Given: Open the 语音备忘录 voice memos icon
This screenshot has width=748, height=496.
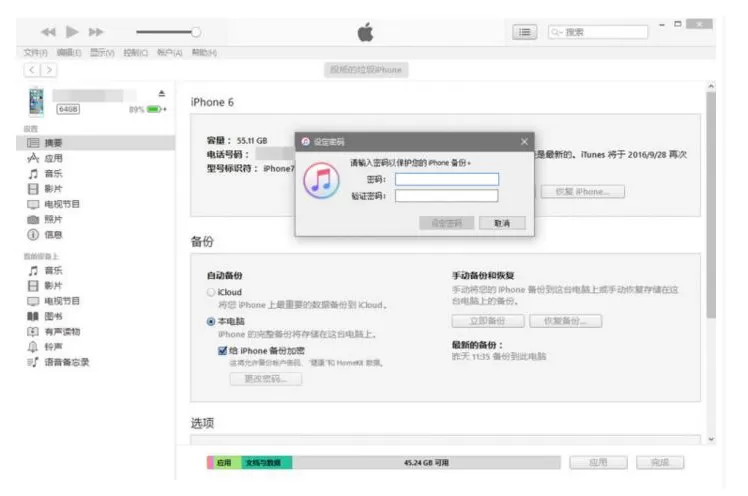Looking at the screenshot, I should pos(33,362).
